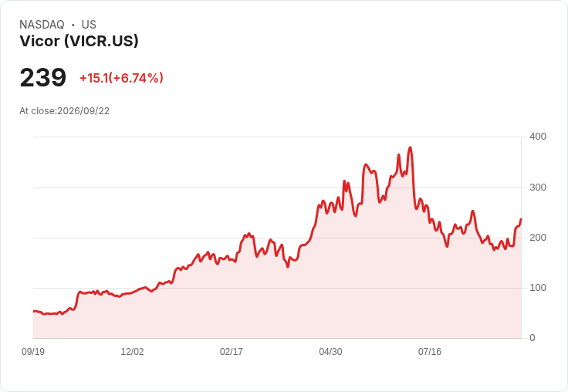Screen dimensions: 568x392
Task: Click the 07/16 x-axis date label
Action: pyautogui.click(x=430, y=352)
